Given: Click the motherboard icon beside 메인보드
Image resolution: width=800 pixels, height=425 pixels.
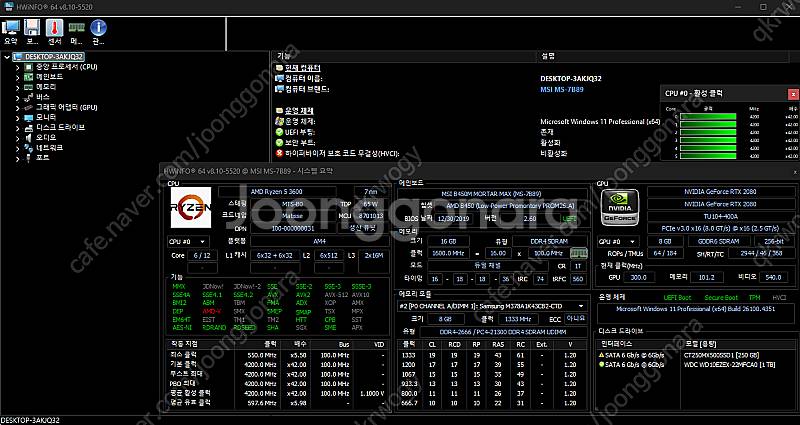Looking at the screenshot, I should [29, 77].
